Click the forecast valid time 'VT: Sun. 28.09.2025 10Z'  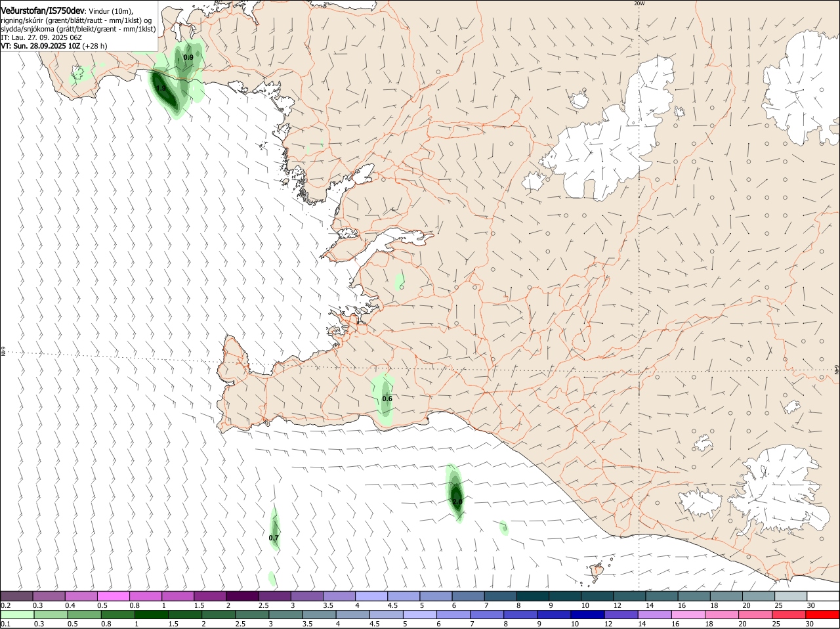(x=41, y=46)
